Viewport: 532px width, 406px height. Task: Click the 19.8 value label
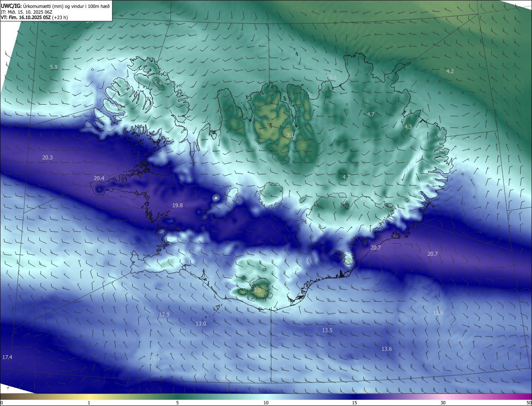177,205
